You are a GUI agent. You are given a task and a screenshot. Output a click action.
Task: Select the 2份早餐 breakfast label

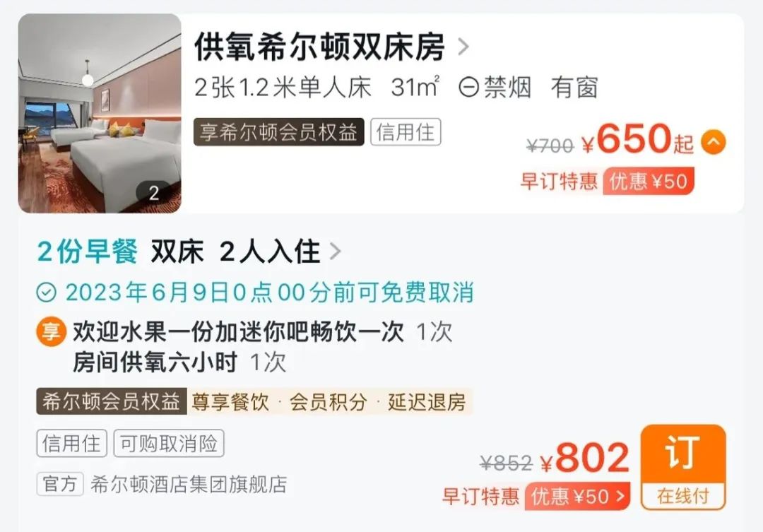(88, 252)
